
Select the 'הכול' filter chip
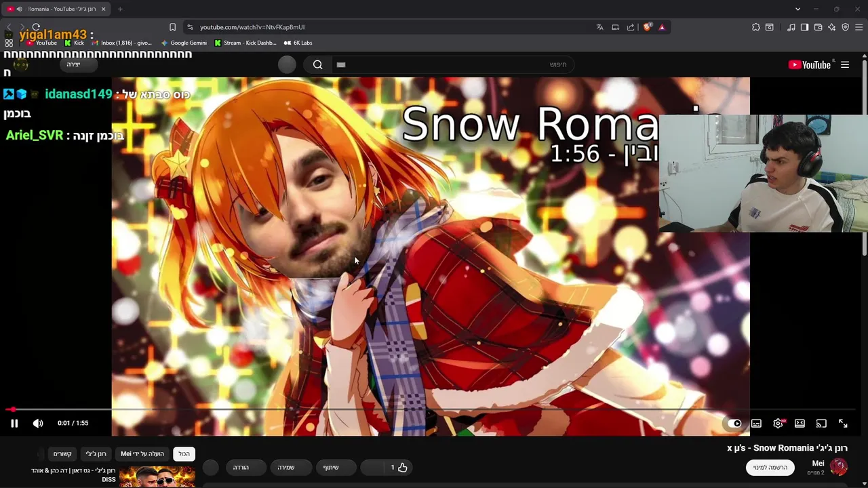point(184,453)
